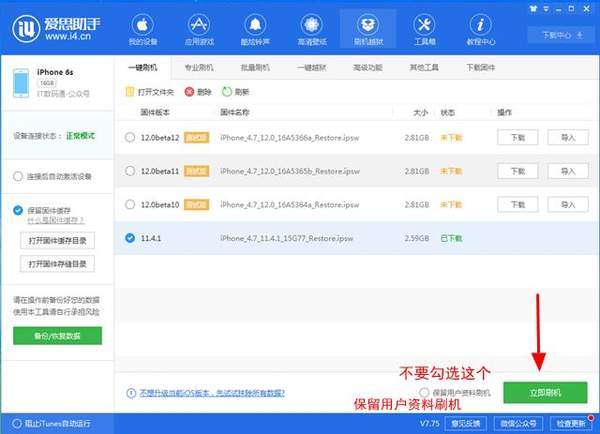
Task: Import firmware for 12.0beta12 row
Action: pos(568,137)
